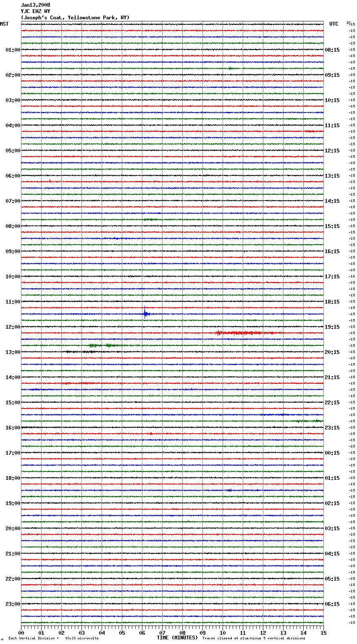357x644 pixels.
Task: Select the '16:15' UTC time label
Action: [332, 251]
